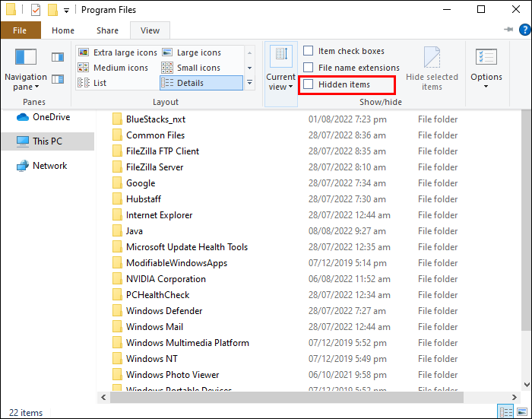
Task: Click the FileZilla FTP Client folder icon
Action: pos(117,151)
